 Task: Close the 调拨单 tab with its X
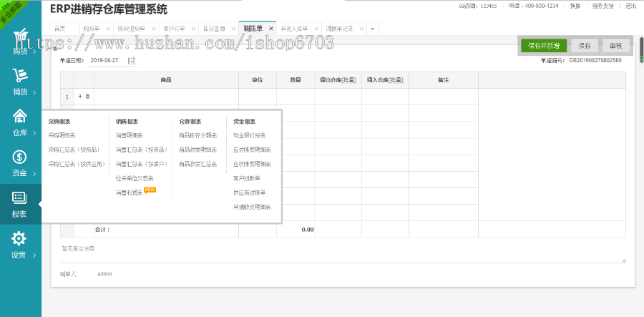271,29
